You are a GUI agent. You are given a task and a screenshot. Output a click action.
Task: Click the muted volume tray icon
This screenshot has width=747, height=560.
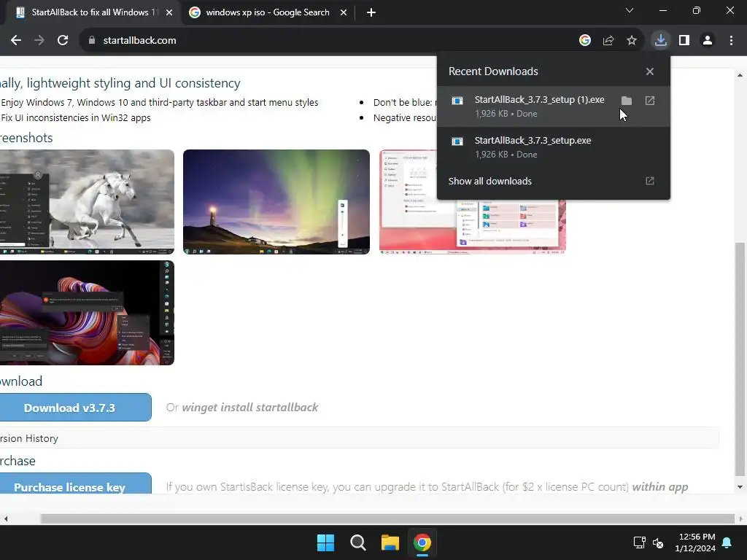658,542
